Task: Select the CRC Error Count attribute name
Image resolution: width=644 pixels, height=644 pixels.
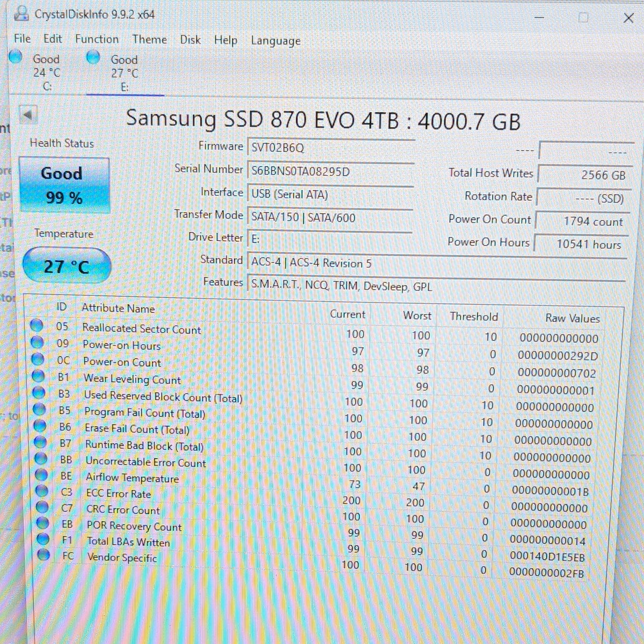Action: tap(123, 510)
